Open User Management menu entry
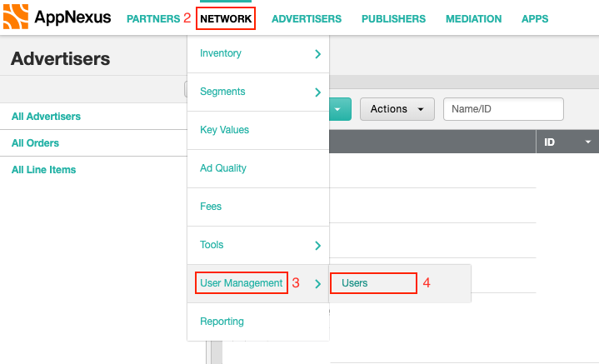The height and width of the screenshot is (364, 599). [241, 283]
